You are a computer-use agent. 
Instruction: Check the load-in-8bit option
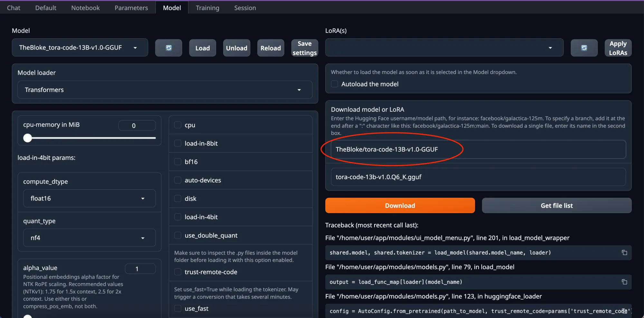coord(177,143)
